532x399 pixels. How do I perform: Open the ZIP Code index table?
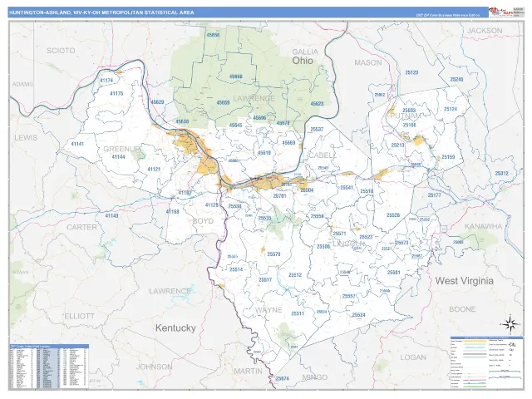49,367
